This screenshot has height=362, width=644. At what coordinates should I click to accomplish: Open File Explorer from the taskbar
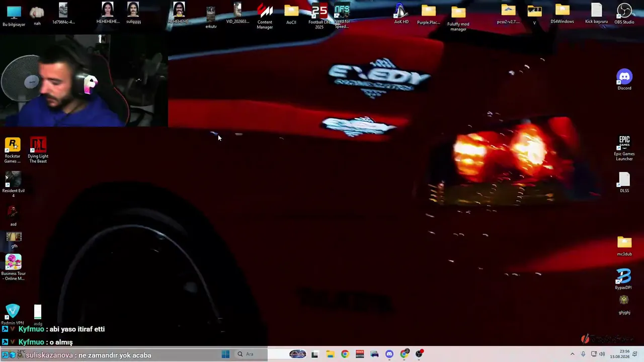pyautogui.click(x=330, y=354)
